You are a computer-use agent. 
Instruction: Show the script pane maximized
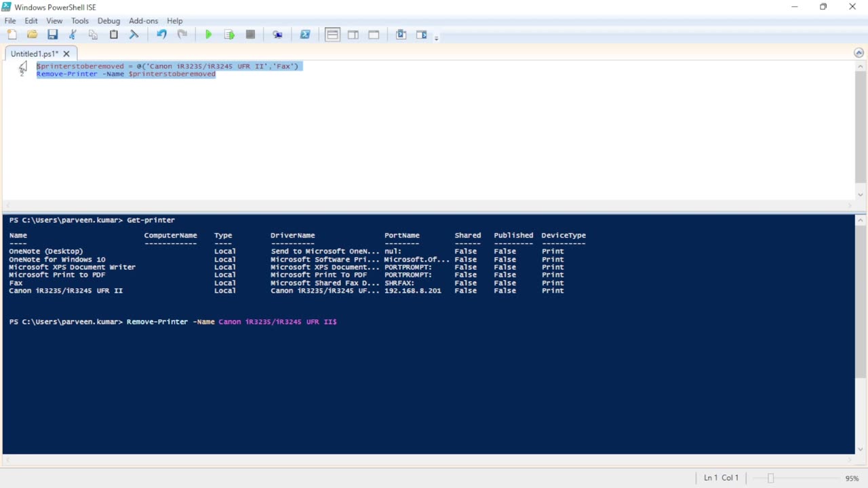[374, 35]
